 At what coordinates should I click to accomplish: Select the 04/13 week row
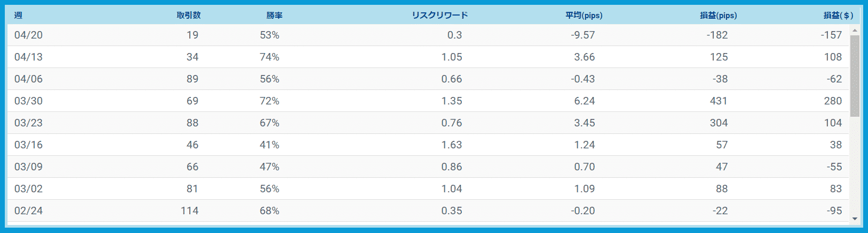click(x=429, y=57)
